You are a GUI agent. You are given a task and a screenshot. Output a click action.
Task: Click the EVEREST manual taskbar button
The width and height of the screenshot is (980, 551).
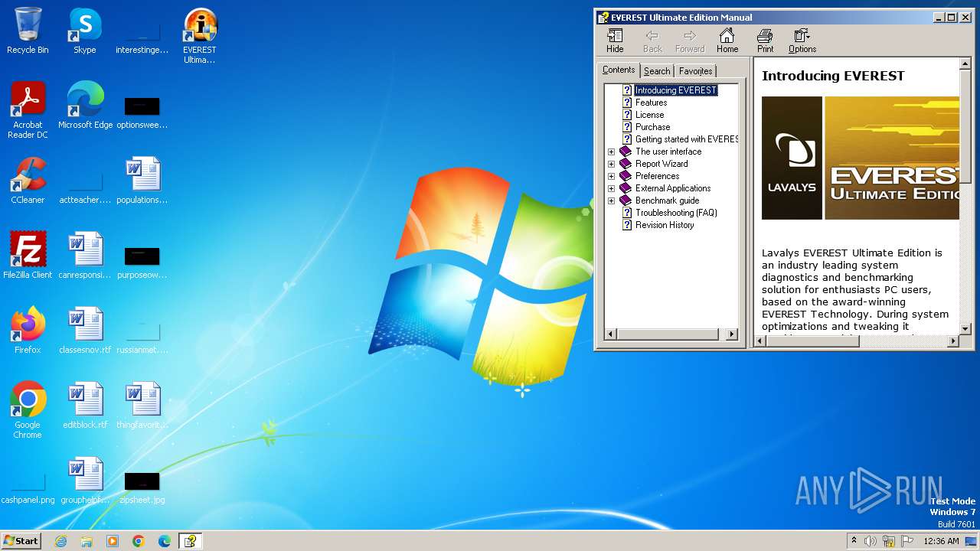coord(190,541)
